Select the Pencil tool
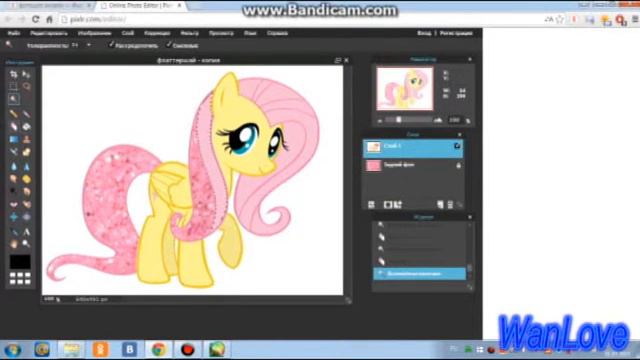The height and width of the screenshot is (360, 640). [13, 113]
